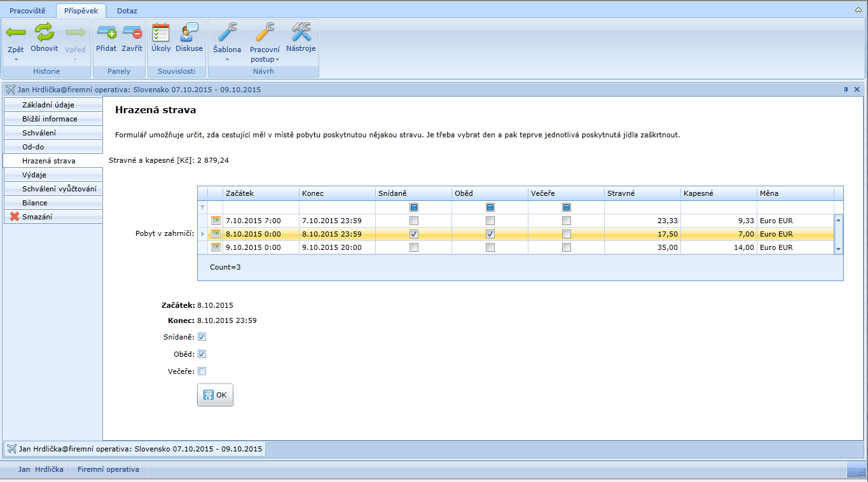This screenshot has width=868, height=482.
Task: Expand the Pracovní postup dropdown
Action: coord(277,60)
